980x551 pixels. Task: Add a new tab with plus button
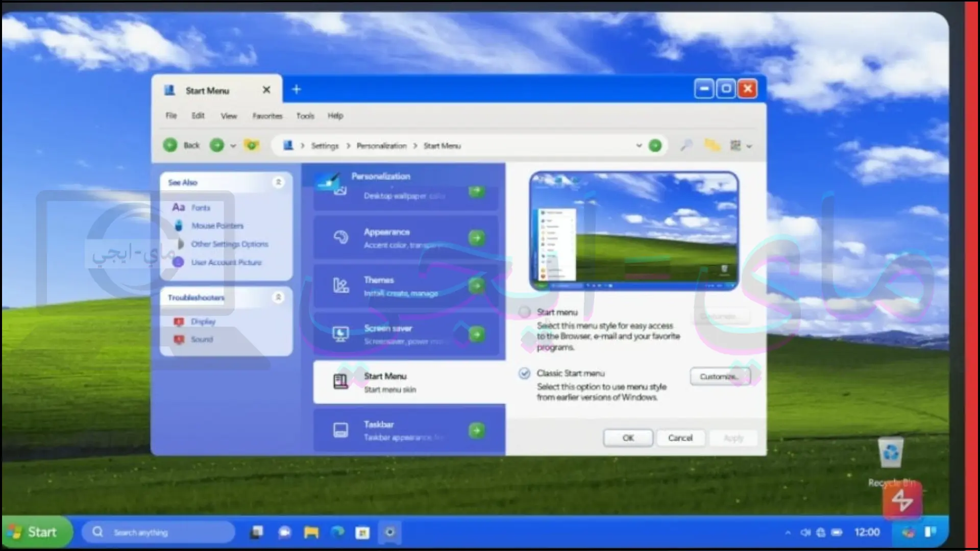tap(297, 90)
